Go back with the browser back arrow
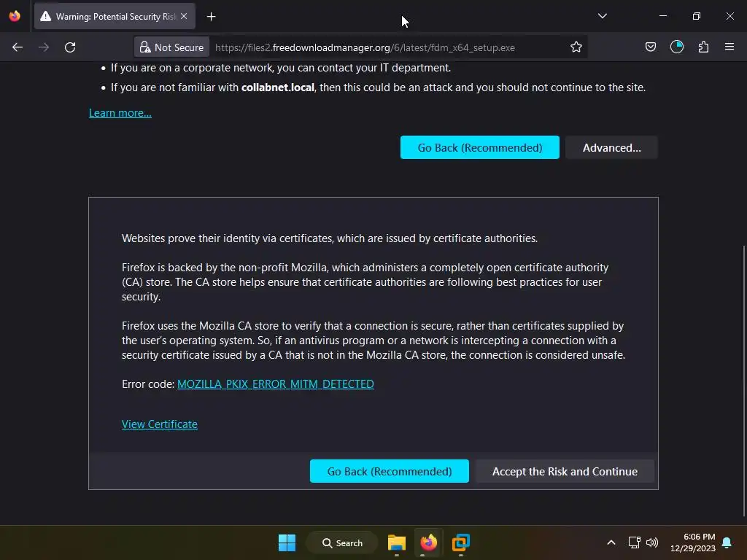 [18, 47]
